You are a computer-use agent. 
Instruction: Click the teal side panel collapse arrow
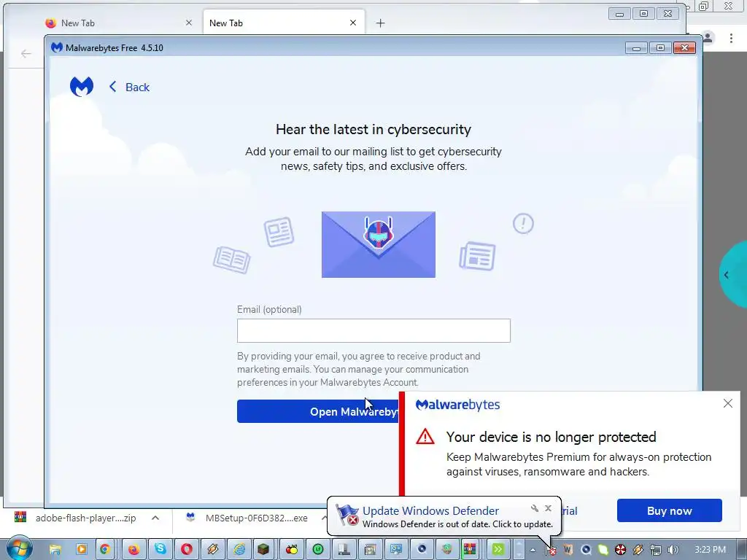[726, 275]
